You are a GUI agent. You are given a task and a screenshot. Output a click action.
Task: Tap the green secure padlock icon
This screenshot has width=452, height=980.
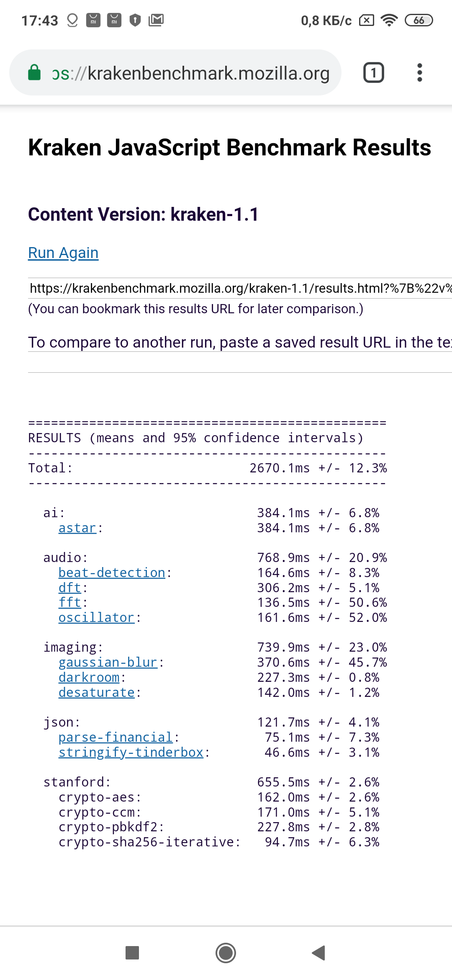click(x=34, y=72)
